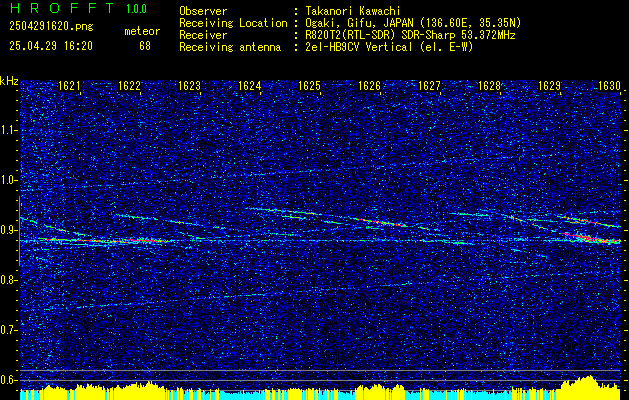Click the 1629 time marker
This screenshot has width=629, height=400.
point(549,86)
